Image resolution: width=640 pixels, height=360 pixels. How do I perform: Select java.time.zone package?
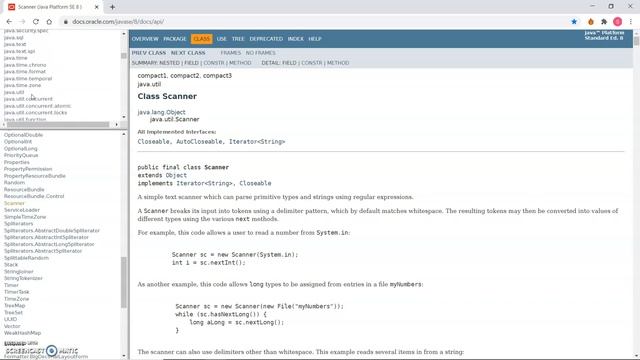22,85
